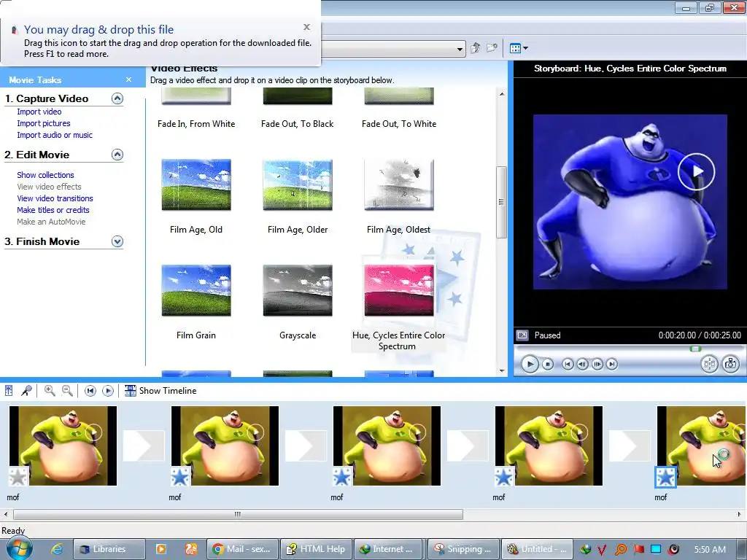Image resolution: width=747 pixels, height=560 pixels.
Task: Close the drag & drop notification popup
Action: point(307,27)
